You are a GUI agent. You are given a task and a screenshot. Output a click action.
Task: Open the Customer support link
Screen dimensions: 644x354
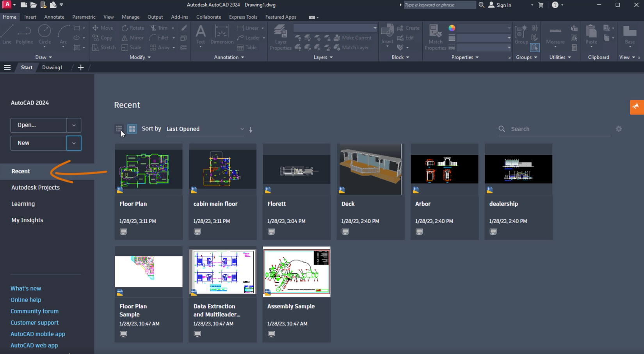click(x=34, y=322)
